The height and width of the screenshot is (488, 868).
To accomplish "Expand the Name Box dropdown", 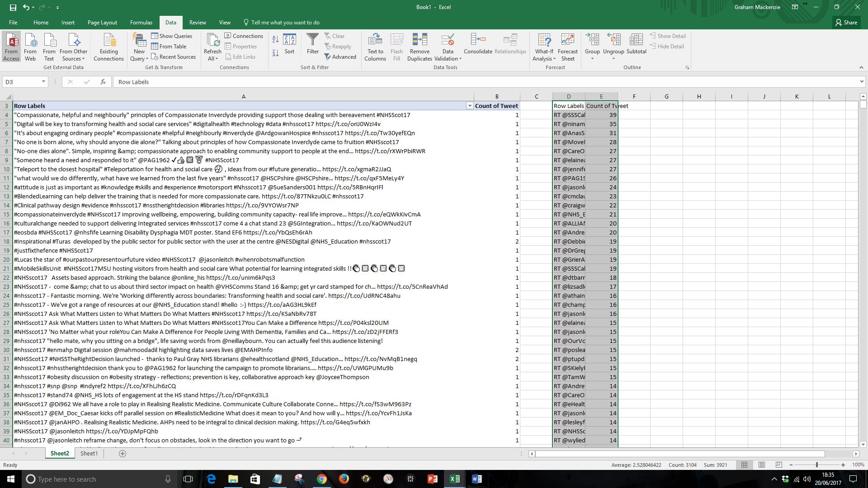I will tap(43, 82).
